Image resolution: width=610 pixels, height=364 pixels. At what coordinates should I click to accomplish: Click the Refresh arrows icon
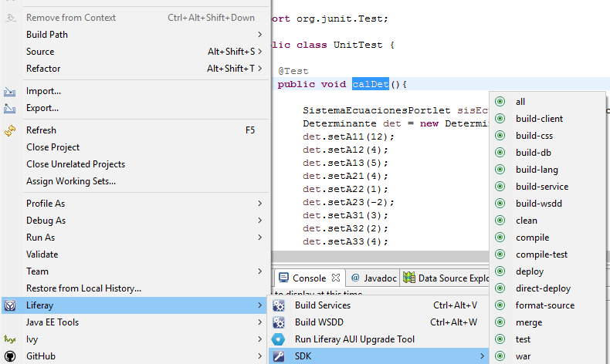[10, 130]
